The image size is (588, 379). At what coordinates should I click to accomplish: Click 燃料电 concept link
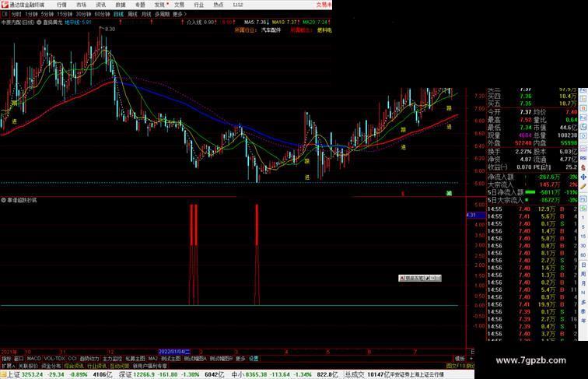(x=324, y=30)
